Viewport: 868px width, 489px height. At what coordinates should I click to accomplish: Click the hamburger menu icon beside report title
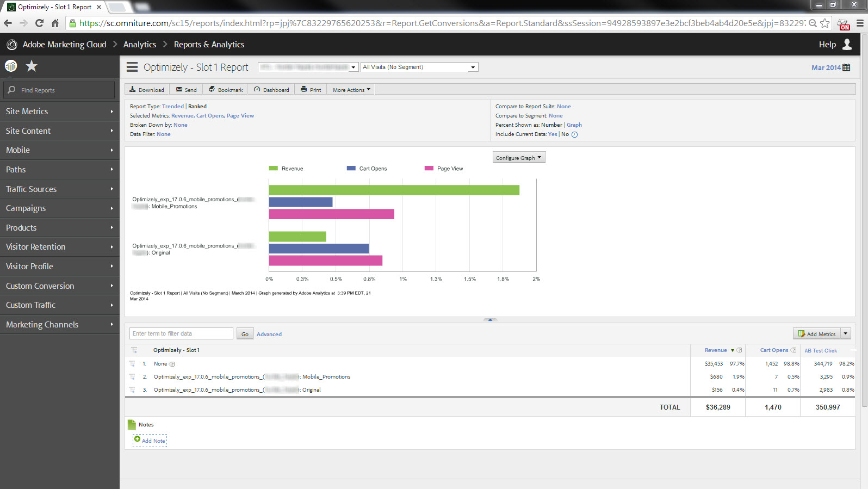pyautogui.click(x=132, y=67)
